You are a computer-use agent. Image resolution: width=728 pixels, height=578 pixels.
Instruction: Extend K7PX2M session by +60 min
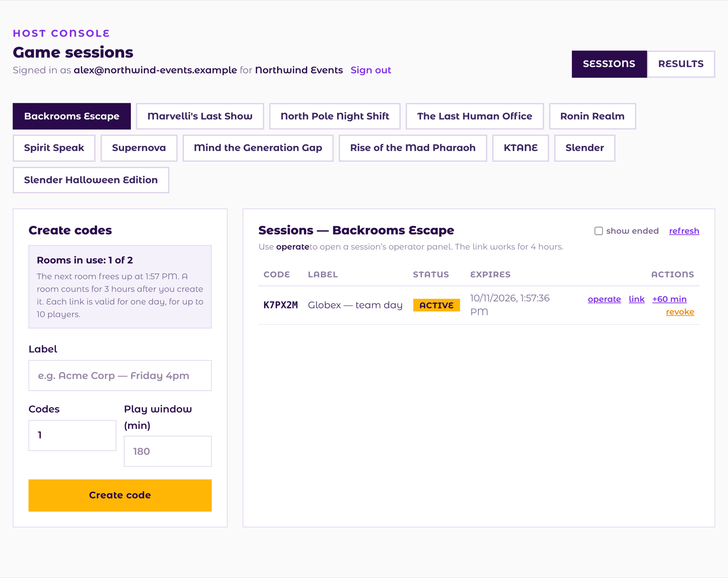(x=669, y=299)
